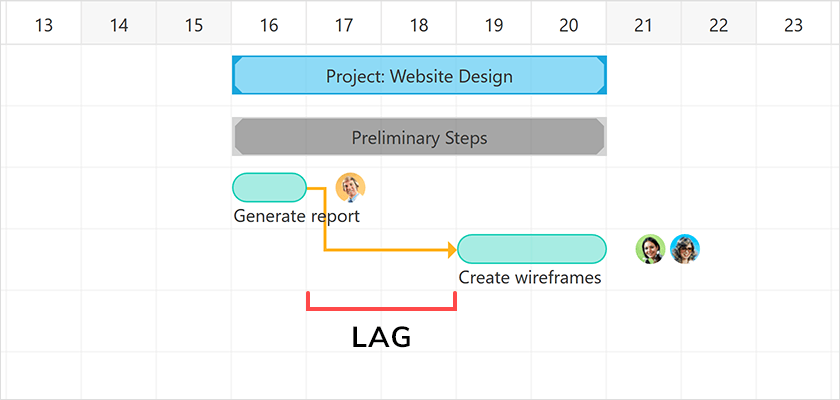Select day 13 in the timeline header

point(44,25)
